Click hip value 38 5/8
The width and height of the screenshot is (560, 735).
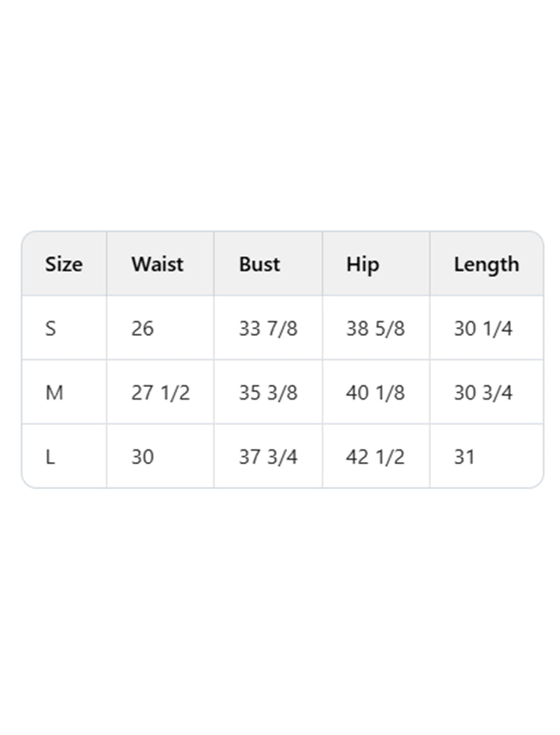tap(375, 328)
